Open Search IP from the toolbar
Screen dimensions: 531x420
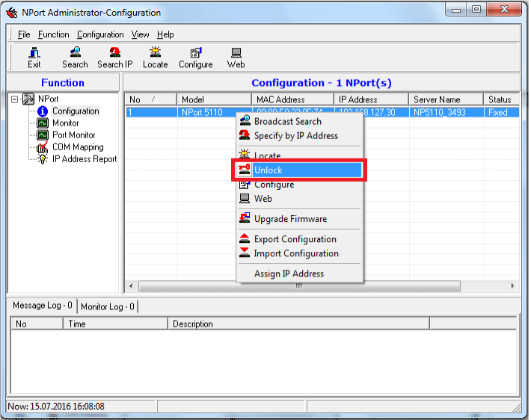tap(115, 58)
